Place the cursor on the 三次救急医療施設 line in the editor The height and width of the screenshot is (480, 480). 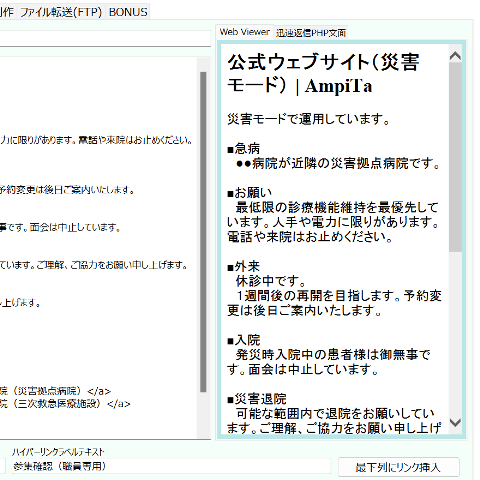pos(65,404)
